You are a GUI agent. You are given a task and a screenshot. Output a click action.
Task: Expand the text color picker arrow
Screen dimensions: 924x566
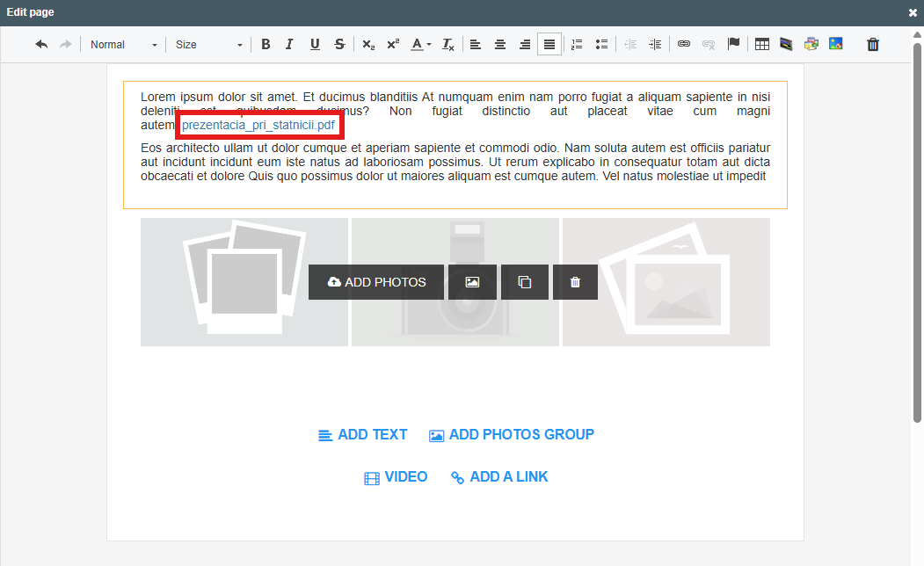[429, 45]
